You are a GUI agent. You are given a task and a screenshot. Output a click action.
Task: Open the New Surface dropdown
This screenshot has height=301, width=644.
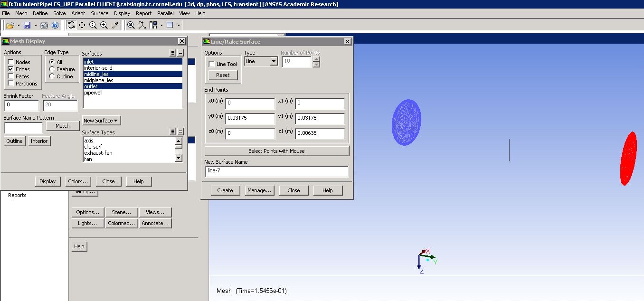click(x=101, y=121)
